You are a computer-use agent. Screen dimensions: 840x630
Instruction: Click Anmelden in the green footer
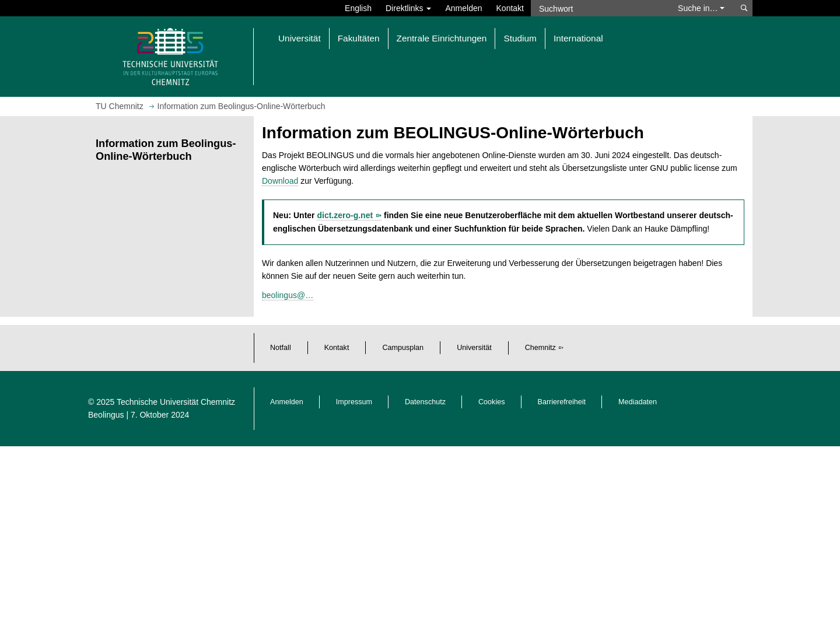click(286, 402)
